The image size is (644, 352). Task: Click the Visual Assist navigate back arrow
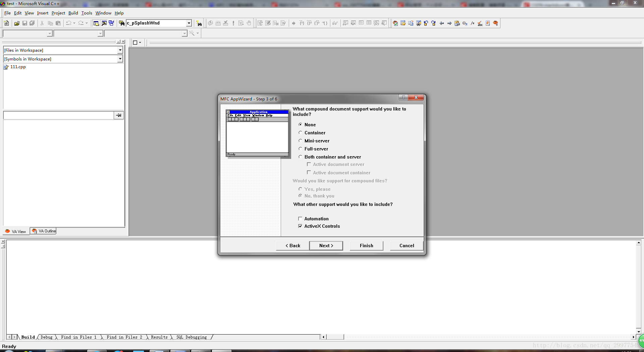(442, 23)
